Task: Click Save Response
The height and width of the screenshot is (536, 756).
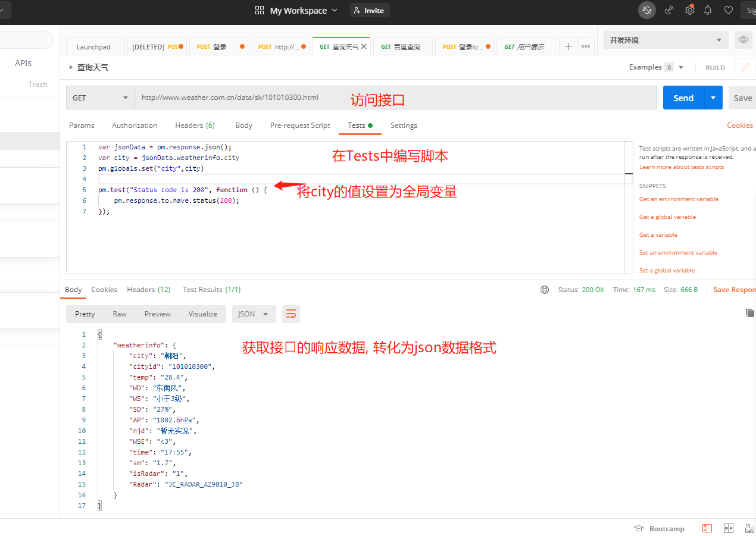Action: (x=735, y=290)
